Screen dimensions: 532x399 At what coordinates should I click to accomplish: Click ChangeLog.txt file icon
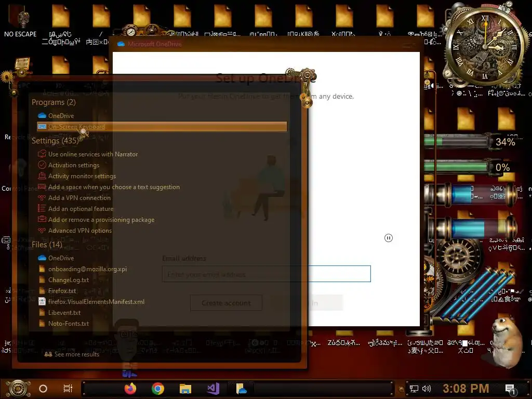point(42,280)
